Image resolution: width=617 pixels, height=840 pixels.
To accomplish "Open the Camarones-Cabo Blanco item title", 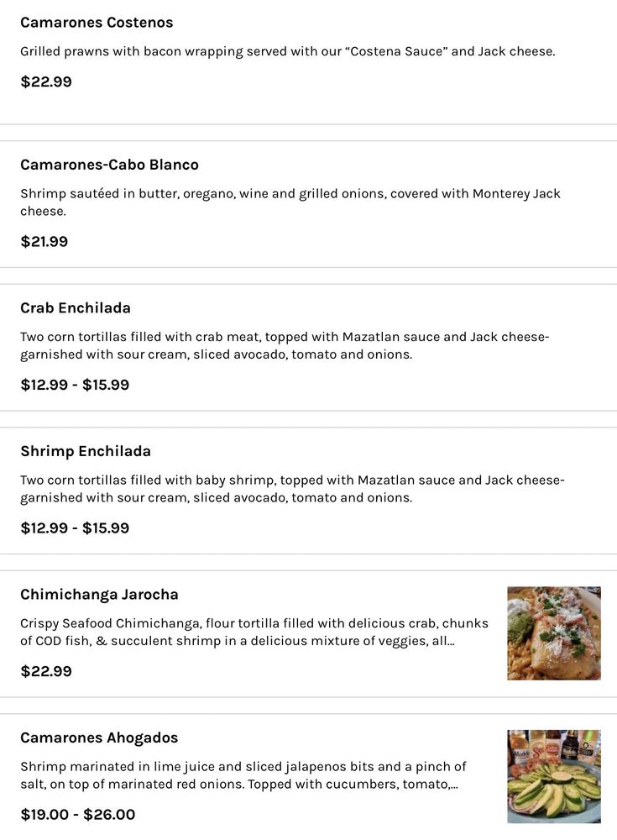I will pos(109,165).
